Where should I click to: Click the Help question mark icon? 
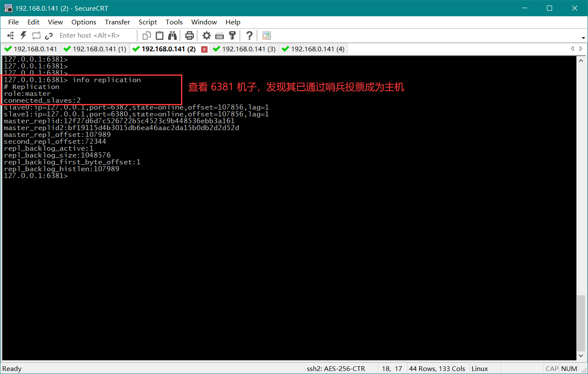[x=249, y=36]
